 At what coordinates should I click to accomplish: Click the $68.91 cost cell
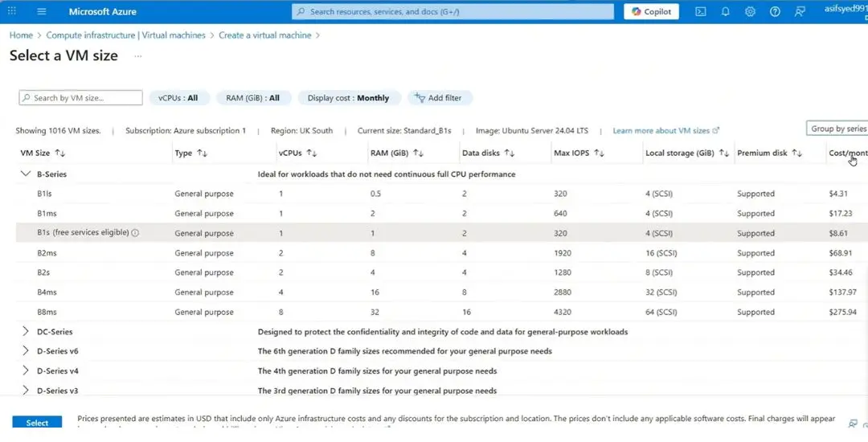[x=841, y=253]
